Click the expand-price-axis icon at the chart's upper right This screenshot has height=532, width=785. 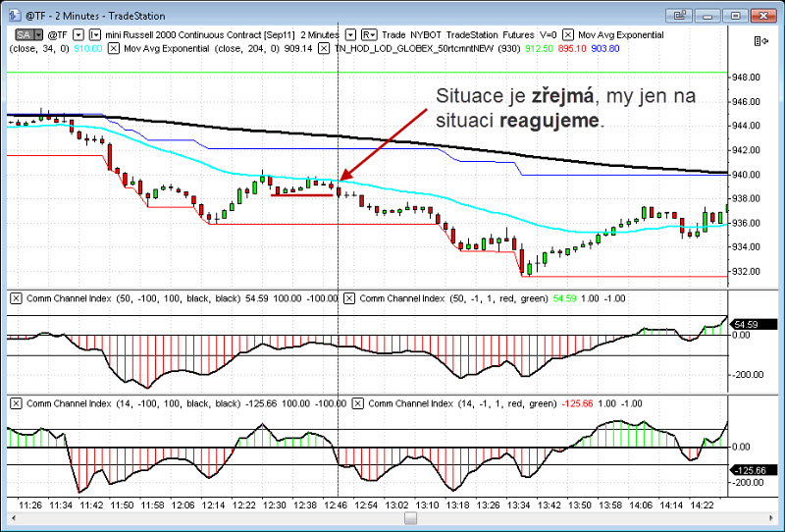tap(760, 41)
